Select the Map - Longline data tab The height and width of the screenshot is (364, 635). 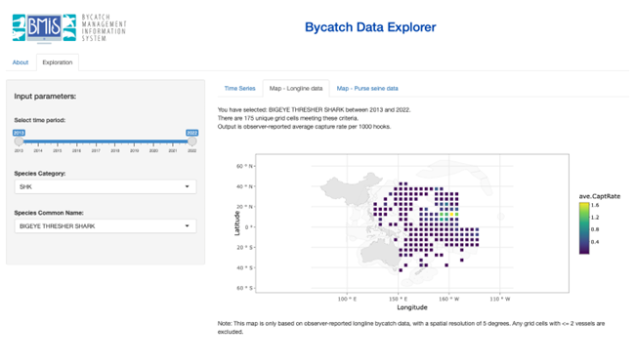click(296, 88)
